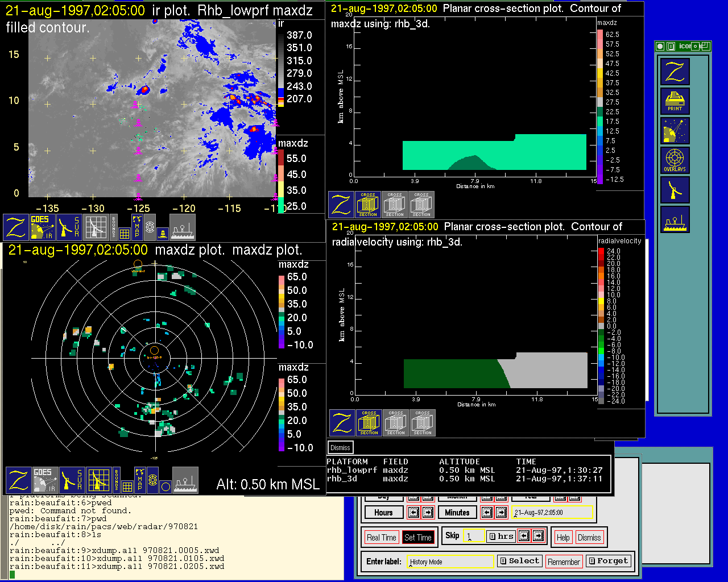Select the Set Time mode

tap(417, 538)
